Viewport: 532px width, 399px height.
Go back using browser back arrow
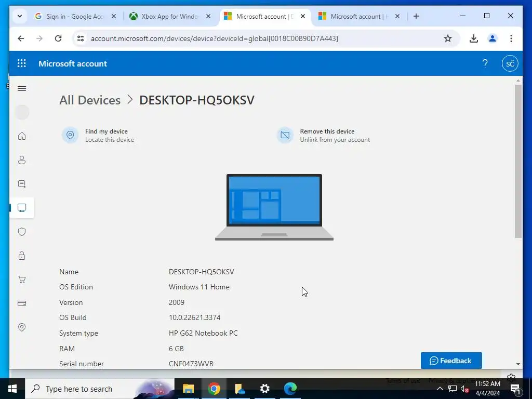(x=21, y=38)
